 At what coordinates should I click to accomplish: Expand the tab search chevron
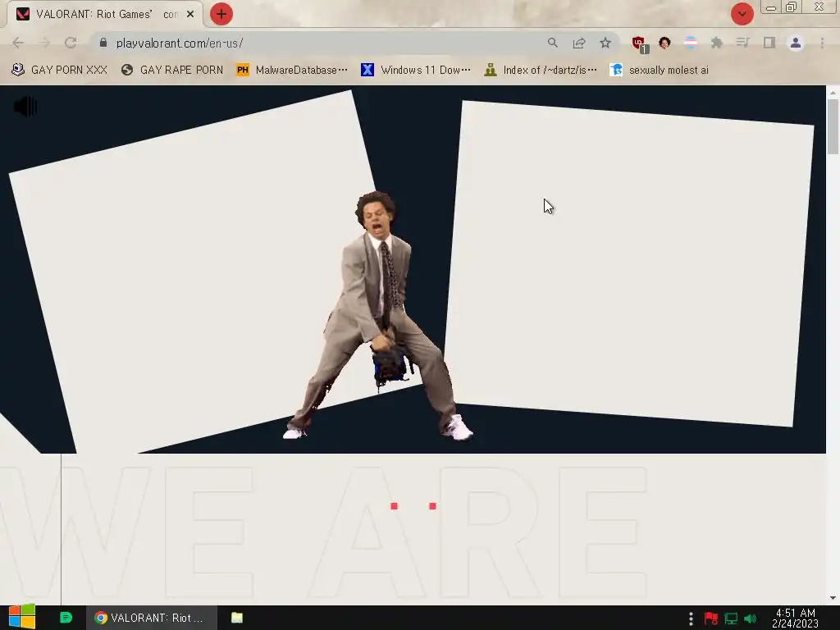point(742,14)
